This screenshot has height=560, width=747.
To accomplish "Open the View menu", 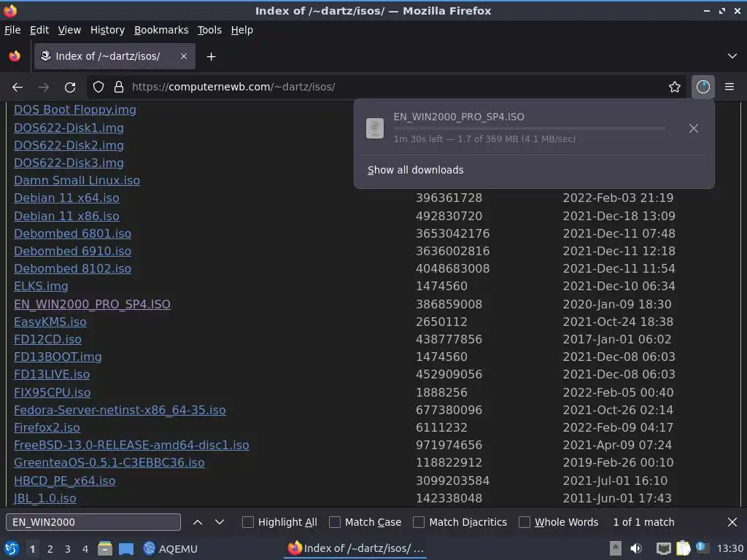I will click(x=69, y=30).
